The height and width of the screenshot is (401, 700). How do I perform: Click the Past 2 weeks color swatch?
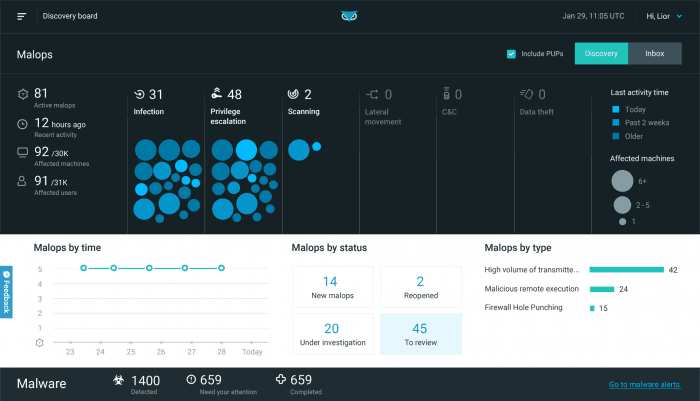(616, 122)
